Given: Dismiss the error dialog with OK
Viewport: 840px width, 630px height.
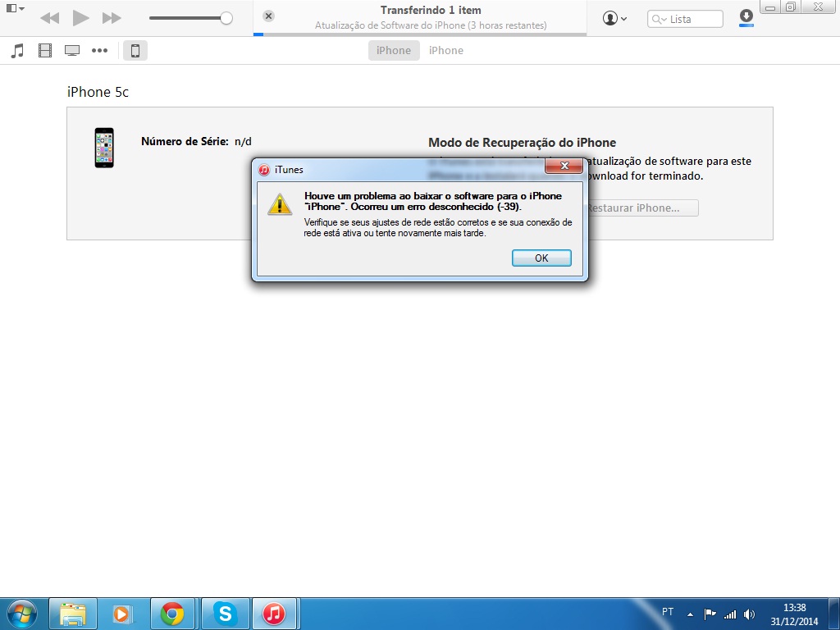Looking at the screenshot, I should click(x=541, y=258).
